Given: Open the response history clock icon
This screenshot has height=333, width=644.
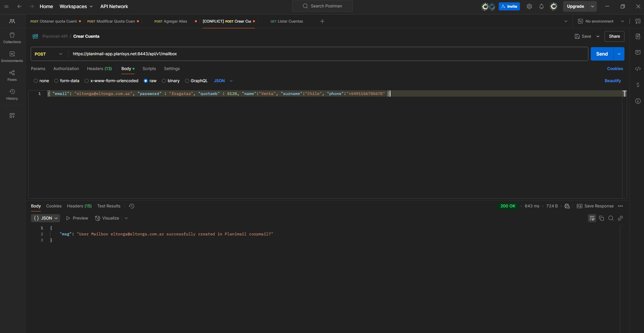Looking at the screenshot, I should click(x=132, y=206).
